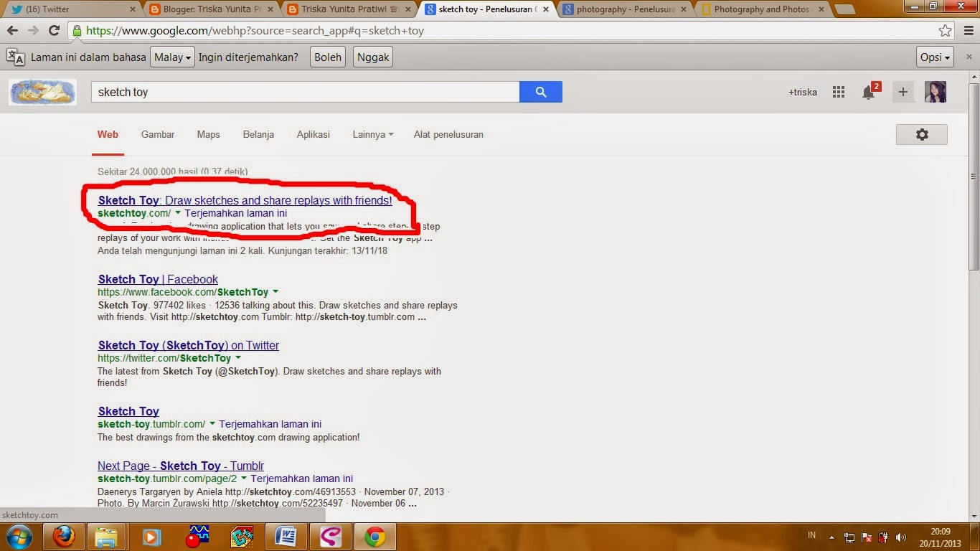Open Alat penelusuran search tools

tap(448, 134)
